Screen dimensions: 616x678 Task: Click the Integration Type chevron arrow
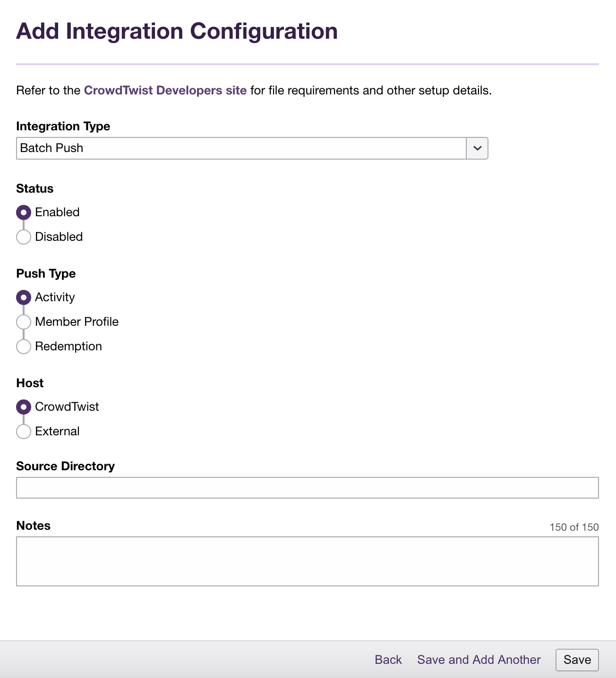click(477, 148)
